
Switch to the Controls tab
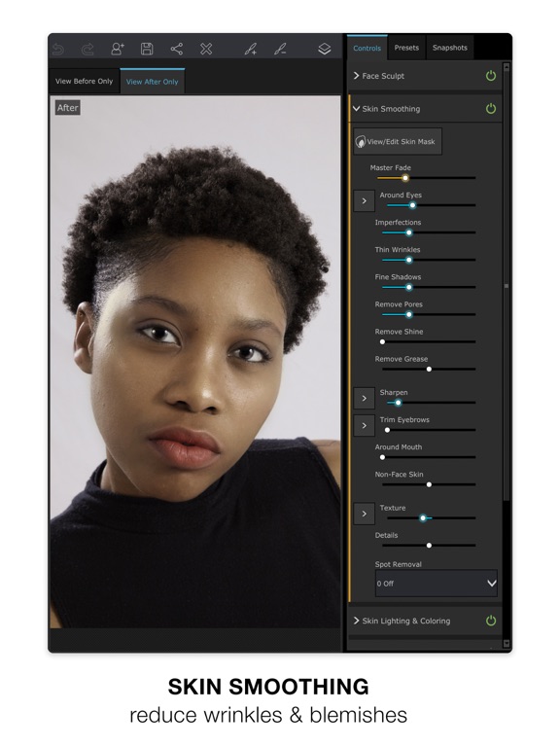367,48
